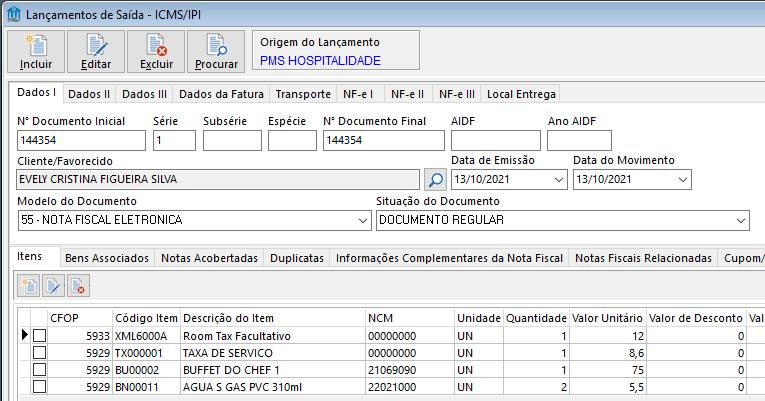Expand the Situação do Documento dropdown
Viewport: 765px width, 401px height.
(x=741, y=221)
